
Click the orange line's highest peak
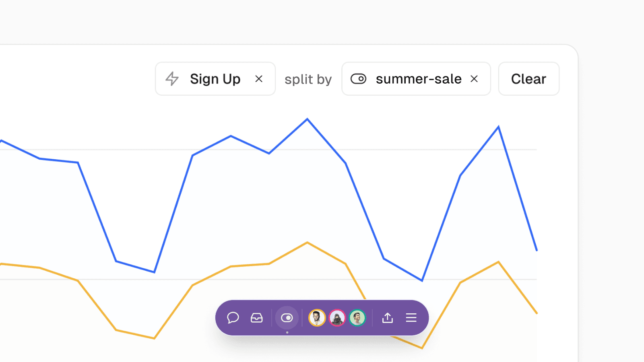click(x=308, y=243)
